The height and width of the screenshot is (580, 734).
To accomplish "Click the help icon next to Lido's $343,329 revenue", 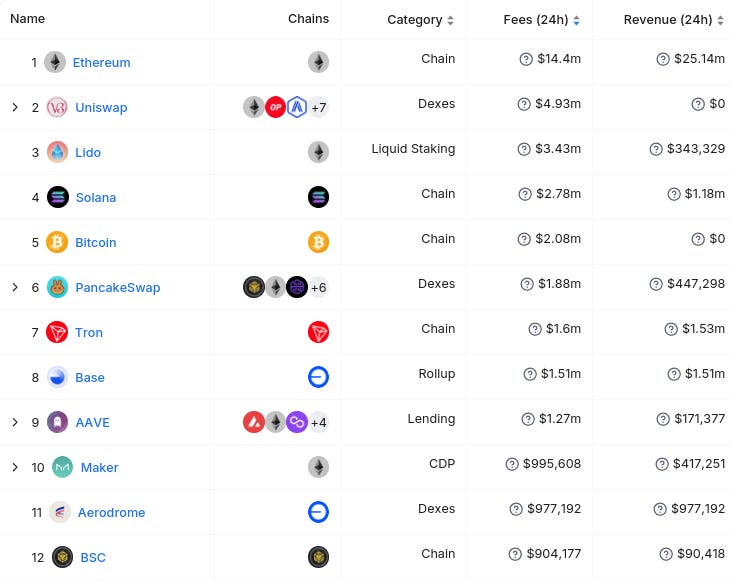I will click(x=656, y=149).
